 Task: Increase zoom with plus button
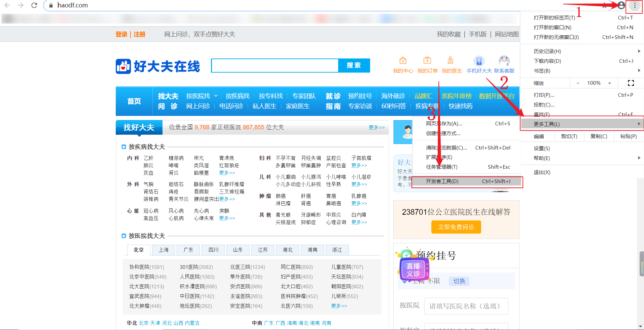tap(609, 83)
